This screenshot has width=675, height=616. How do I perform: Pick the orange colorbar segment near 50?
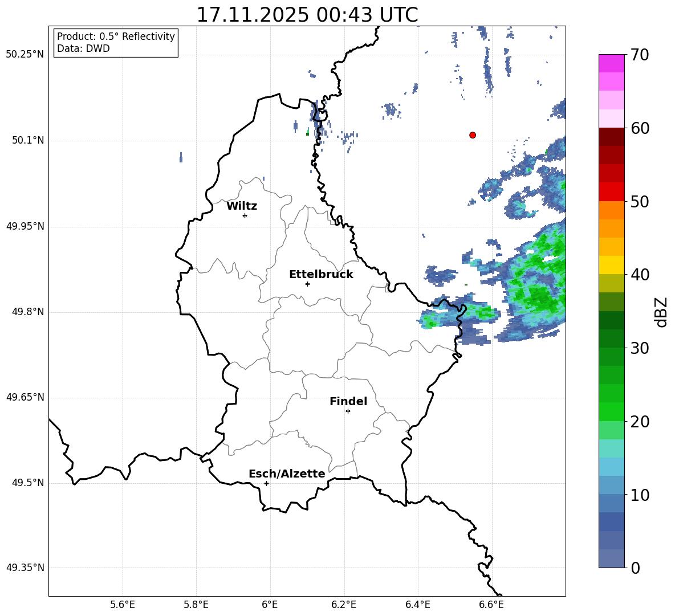pyautogui.click(x=611, y=210)
